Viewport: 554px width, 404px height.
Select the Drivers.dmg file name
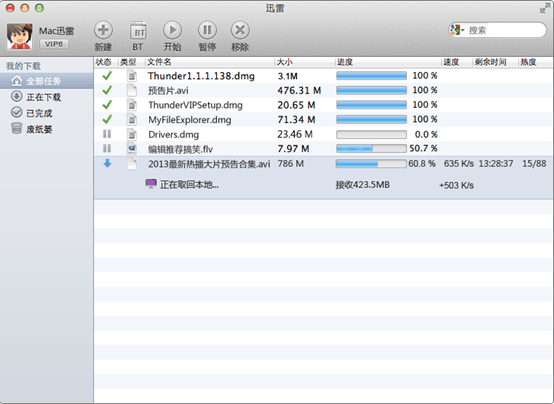click(173, 135)
